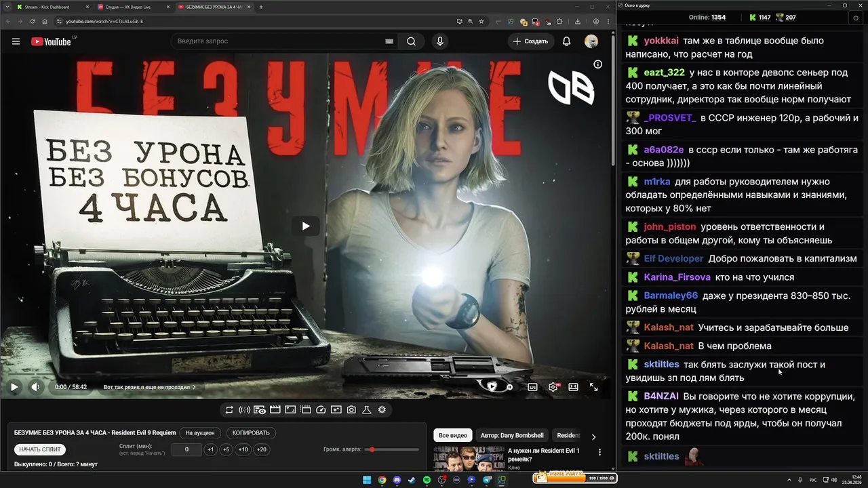Image resolution: width=868 pixels, height=488 pixels.
Task: Show more filter chips with the right arrow
Action: pos(593,437)
